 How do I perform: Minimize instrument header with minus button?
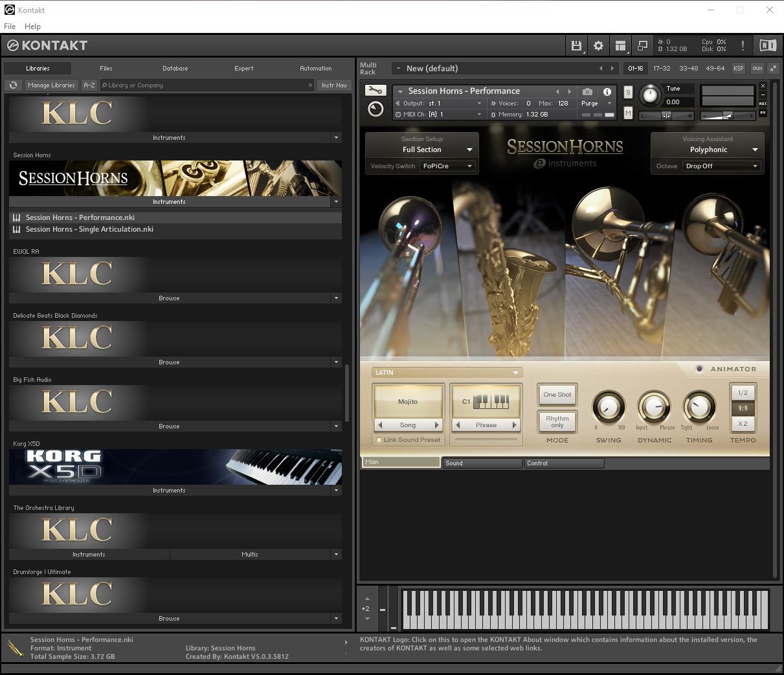[x=763, y=94]
